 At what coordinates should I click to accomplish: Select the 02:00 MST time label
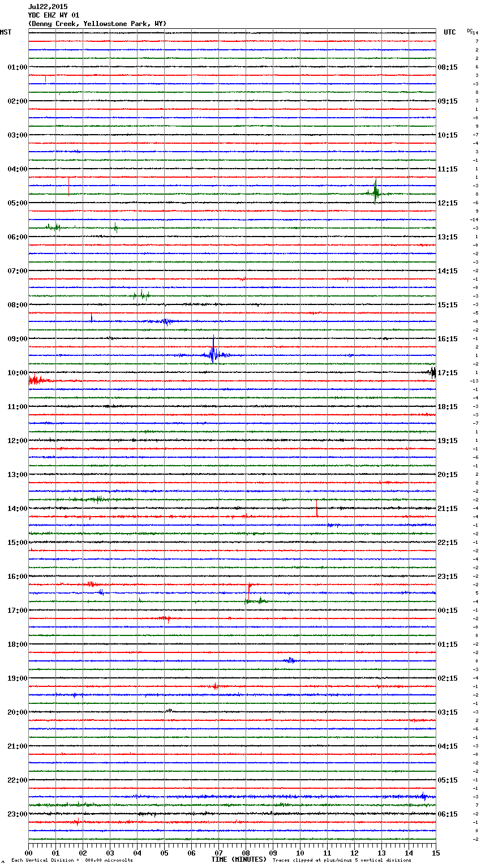point(18,101)
